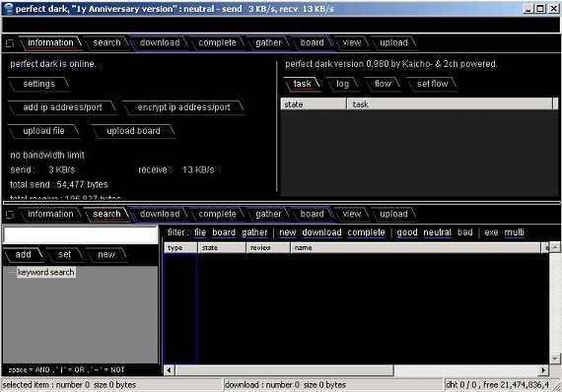This screenshot has width=562, height=392.
Task: Click the left scroll arrow of results list
Action: (x=169, y=369)
